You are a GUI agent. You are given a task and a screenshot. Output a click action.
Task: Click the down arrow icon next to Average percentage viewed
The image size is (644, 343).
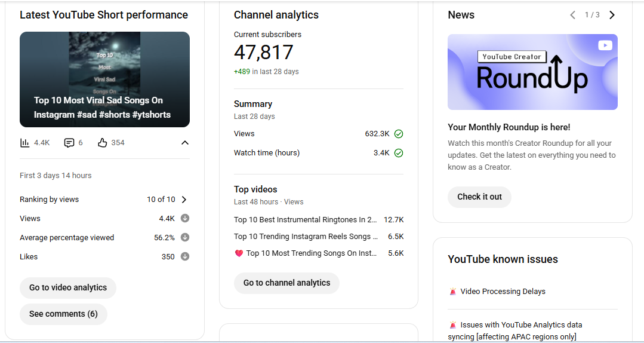pyautogui.click(x=185, y=238)
